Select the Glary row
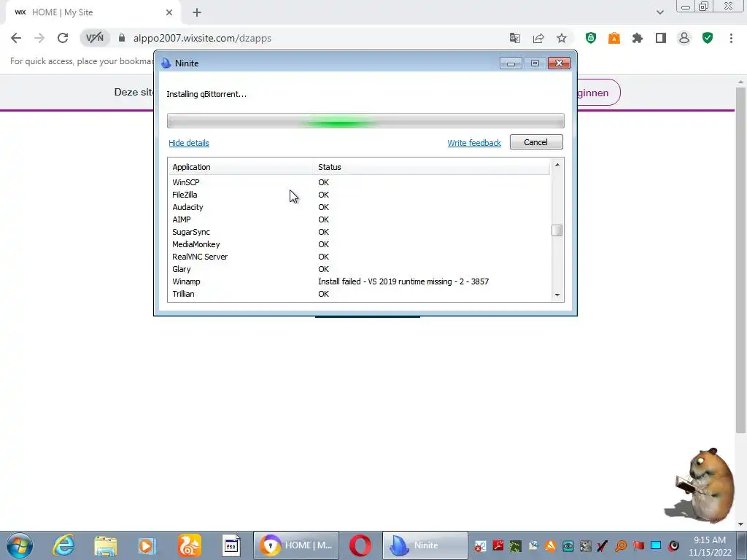Screen dimensions: 747x560 tap(359, 269)
